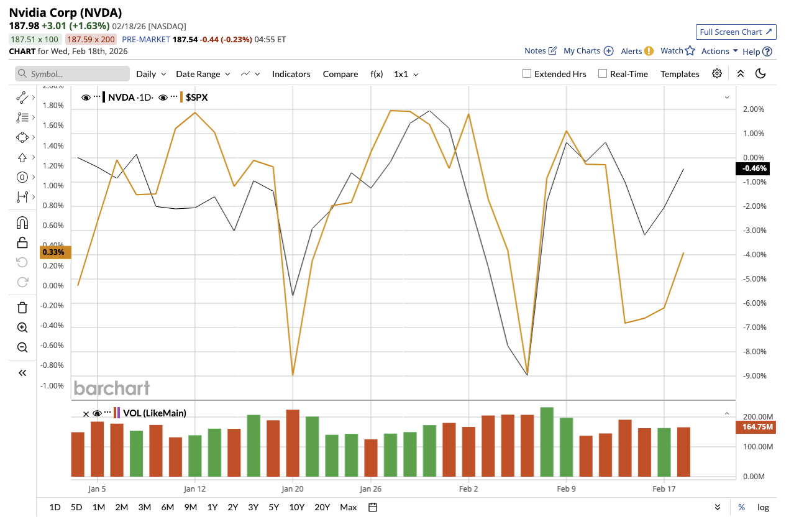The width and height of the screenshot is (799, 532).
Task: Open the Date Range dropdown
Action: tap(203, 74)
